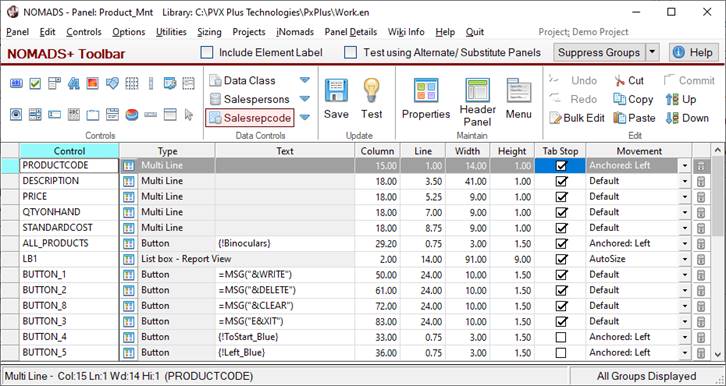Click the Help button in toolbar
The image size is (726, 386).
point(694,52)
